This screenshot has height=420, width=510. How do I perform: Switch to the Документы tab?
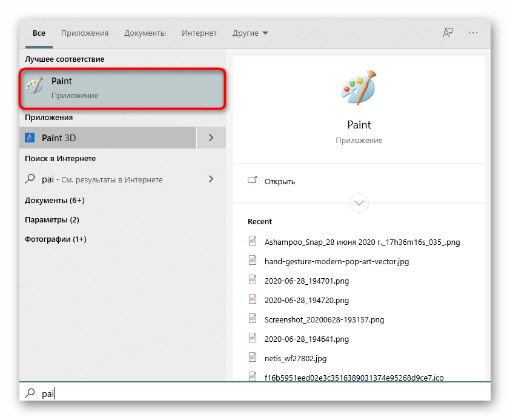pyautogui.click(x=145, y=33)
